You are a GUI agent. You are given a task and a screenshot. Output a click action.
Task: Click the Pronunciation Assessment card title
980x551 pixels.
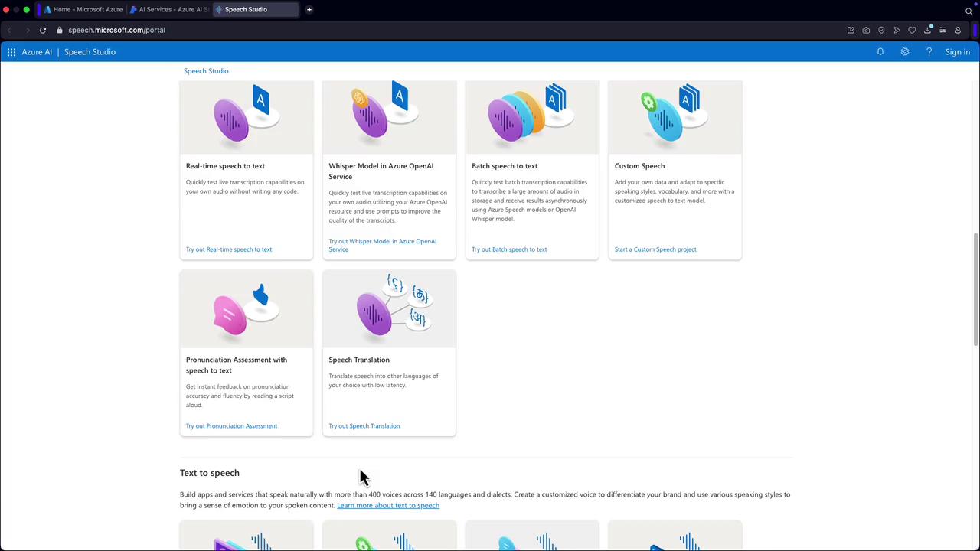[x=237, y=365]
